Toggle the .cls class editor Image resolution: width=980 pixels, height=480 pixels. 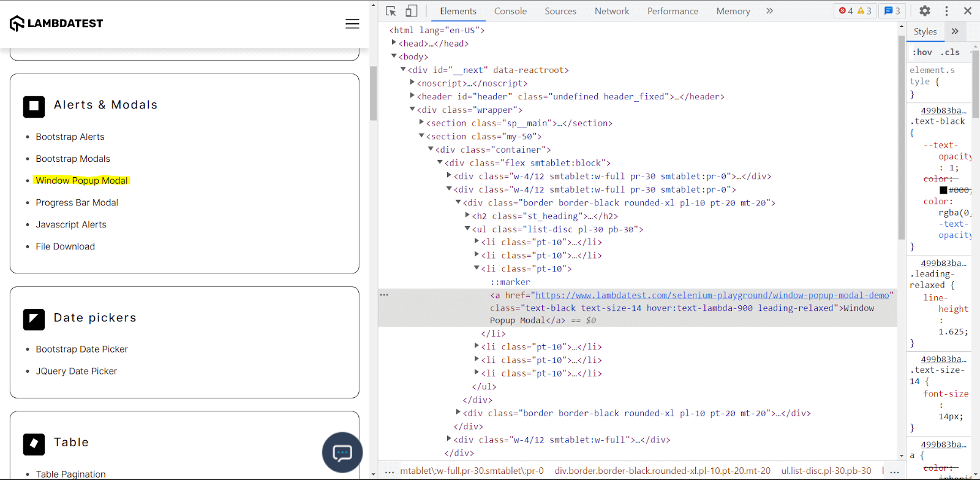click(x=950, y=53)
